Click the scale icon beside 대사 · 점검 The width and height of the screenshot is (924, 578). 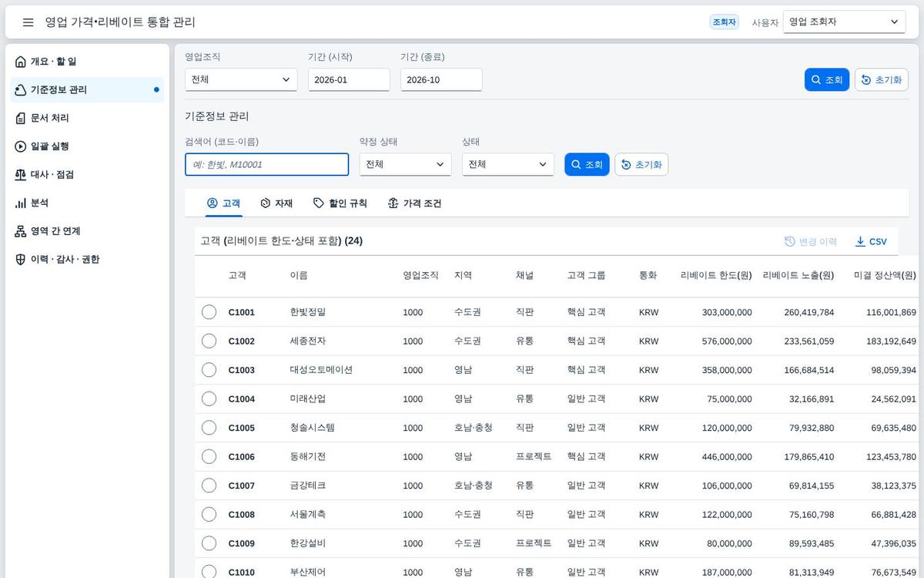point(21,175)
